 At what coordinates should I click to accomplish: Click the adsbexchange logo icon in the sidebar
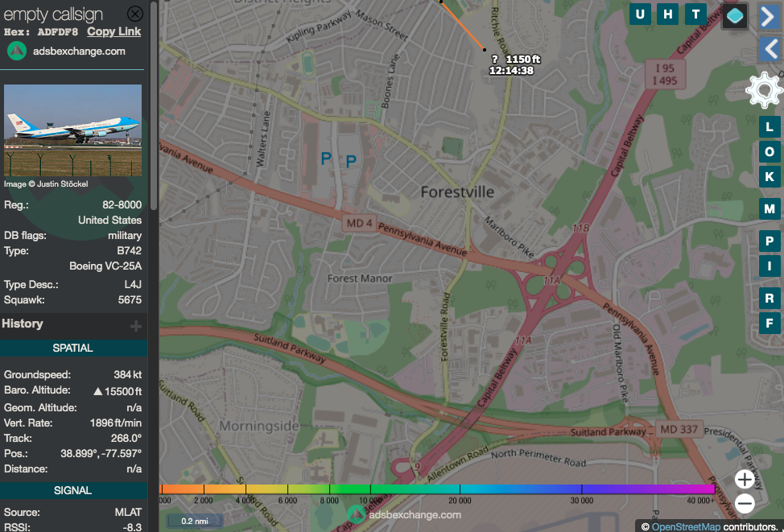[17, 51]
